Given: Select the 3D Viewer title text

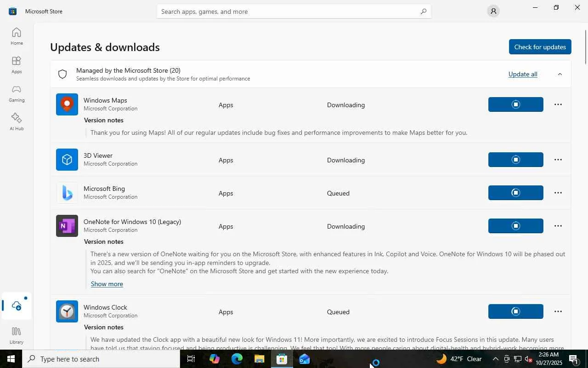Looking at the screenshot, I should (x=98, y=155).
